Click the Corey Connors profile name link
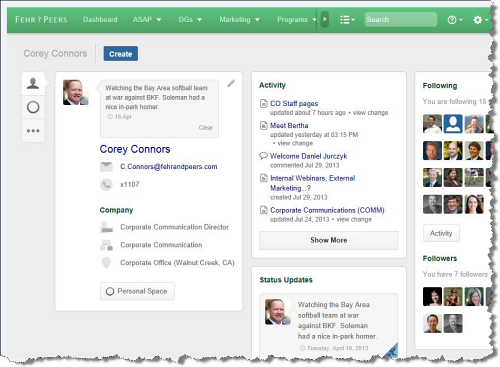The height and width of the screenshot is (367, 500). tap(135, 149)
